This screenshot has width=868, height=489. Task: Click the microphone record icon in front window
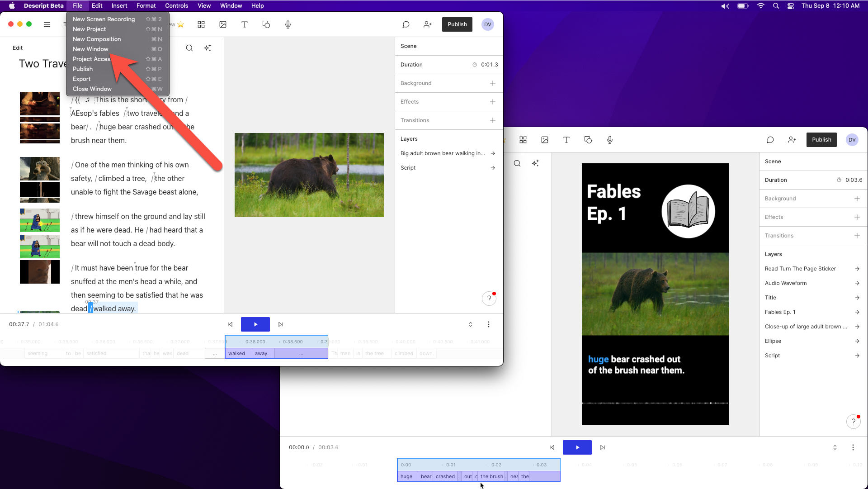point(288,24)
